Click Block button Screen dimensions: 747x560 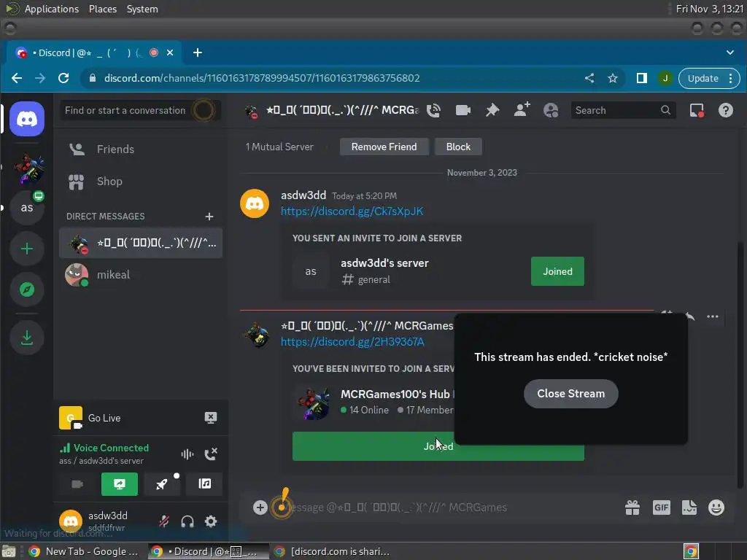click(458, 147)
